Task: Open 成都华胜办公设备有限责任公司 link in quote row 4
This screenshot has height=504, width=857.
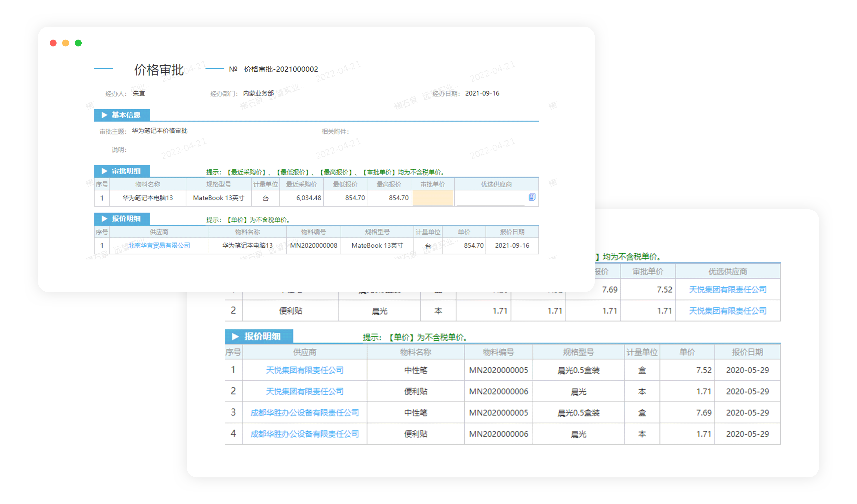Action: coord(304,434)
